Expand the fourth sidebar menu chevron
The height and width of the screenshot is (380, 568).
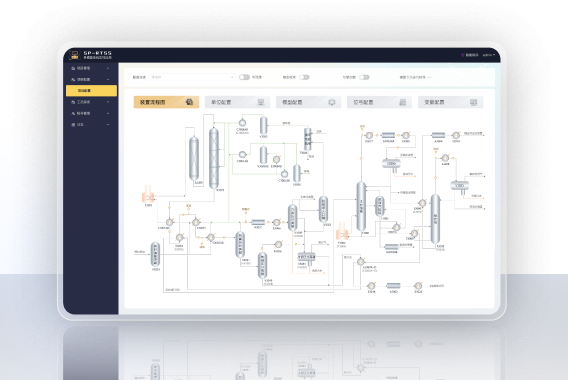[108, 113]
